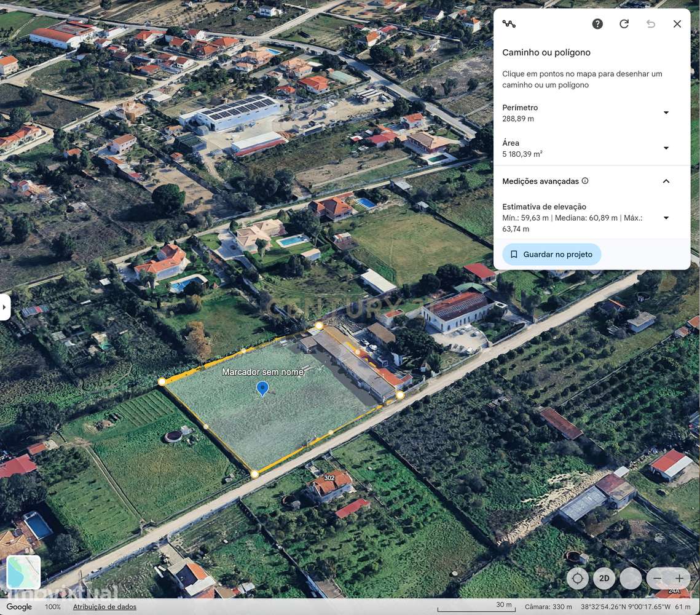Click the path measurement icon in panel header
Image resolution: width=700 pixels, height=615 pixels.
point(508,23)
